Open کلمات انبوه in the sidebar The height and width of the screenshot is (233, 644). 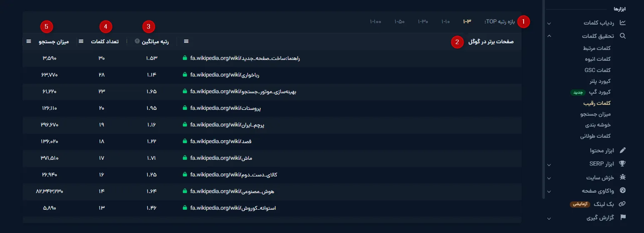(599, 59)
